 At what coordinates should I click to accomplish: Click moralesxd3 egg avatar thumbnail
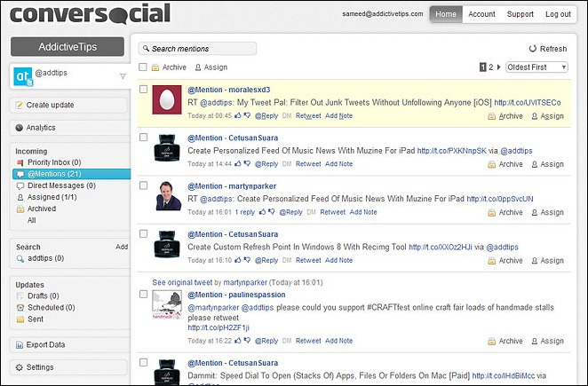tap(167, 99)
